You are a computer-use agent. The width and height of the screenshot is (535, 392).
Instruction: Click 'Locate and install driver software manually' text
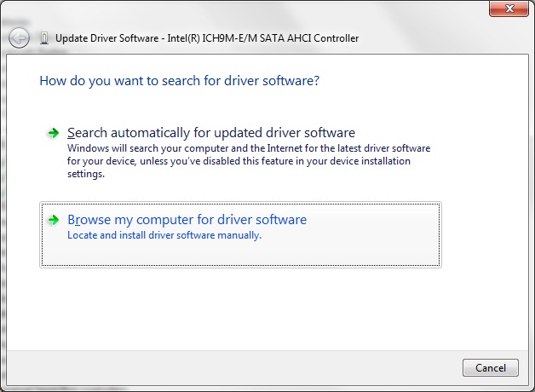coord(164,235)
